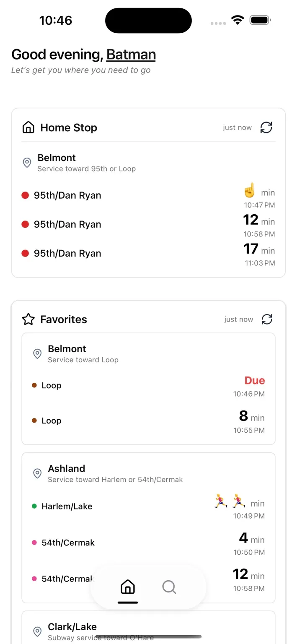Select the location pin beside Ashland

click(37, 473)
